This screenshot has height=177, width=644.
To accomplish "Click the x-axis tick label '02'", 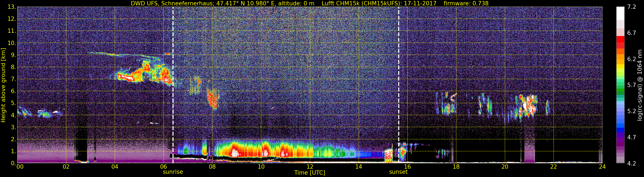I will (66, 167).
